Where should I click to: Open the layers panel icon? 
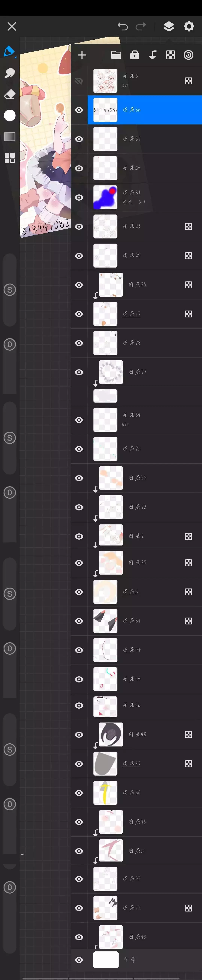(169, 26)
